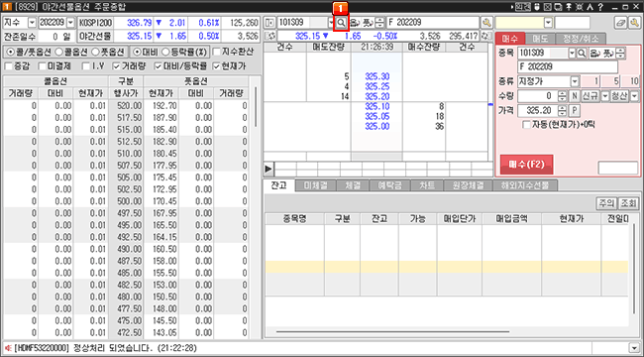Image resolution: width=644 pixels, height=357 pixels.
Task: Open the 202209 month dropdown
Action: click(70, 22)
